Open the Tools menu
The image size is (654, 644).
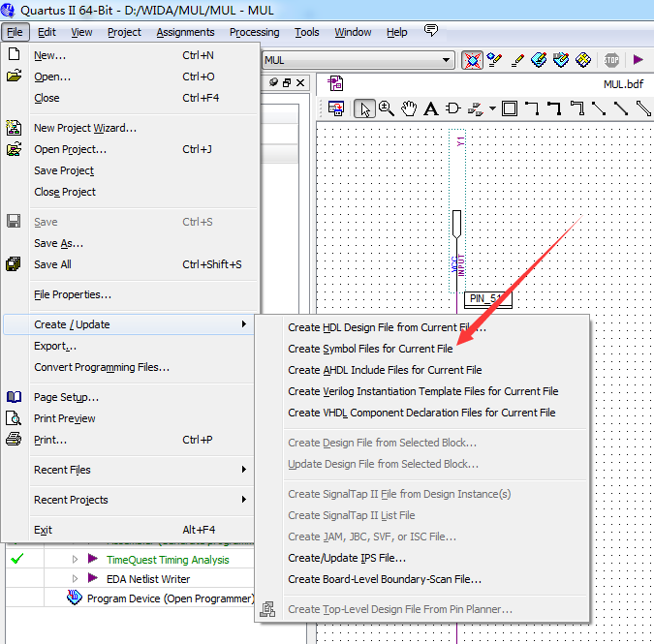click(x=307, y=32)
